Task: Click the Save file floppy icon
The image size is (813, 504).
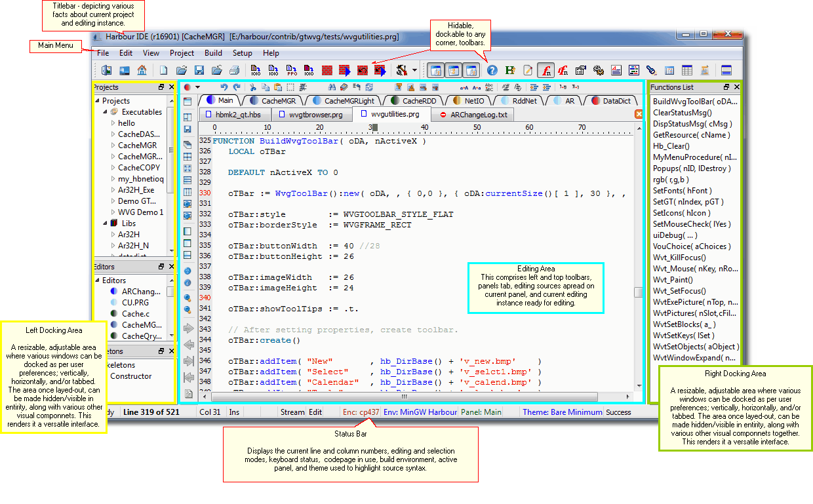Action: (199, 70)
